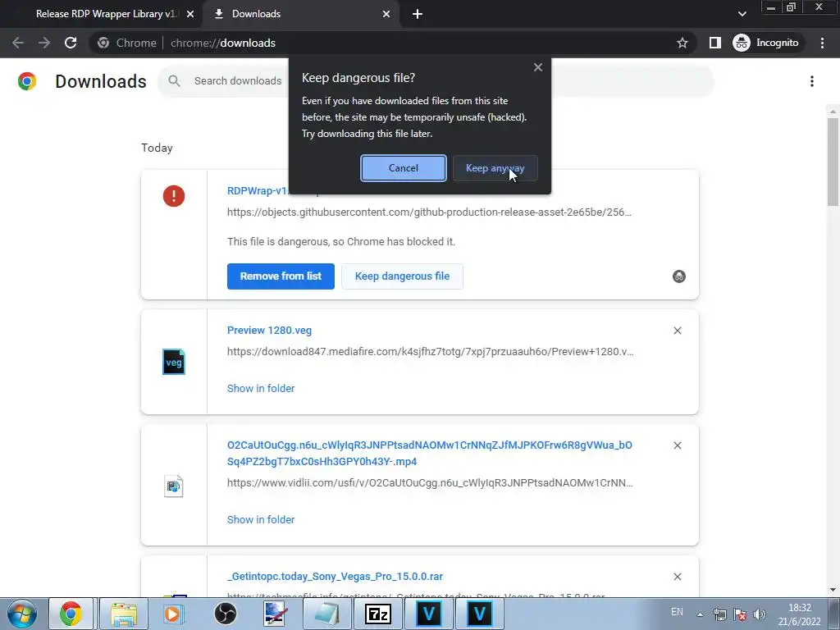
Task: Click the mp4 video file icon
Action: point(174,486)
